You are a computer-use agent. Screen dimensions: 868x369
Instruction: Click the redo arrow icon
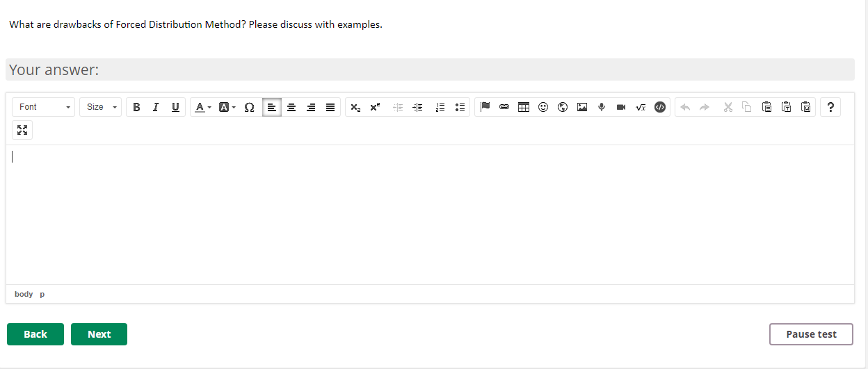[704, 107]
